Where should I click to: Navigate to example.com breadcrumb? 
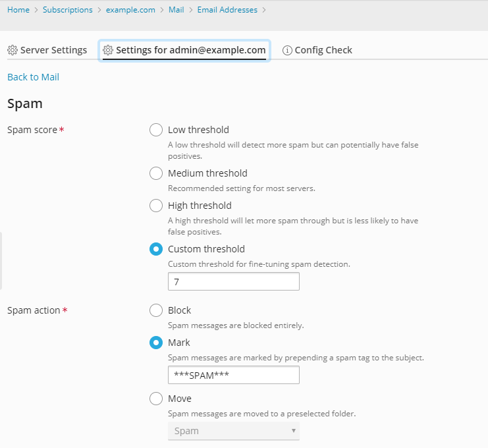point(130,10)
